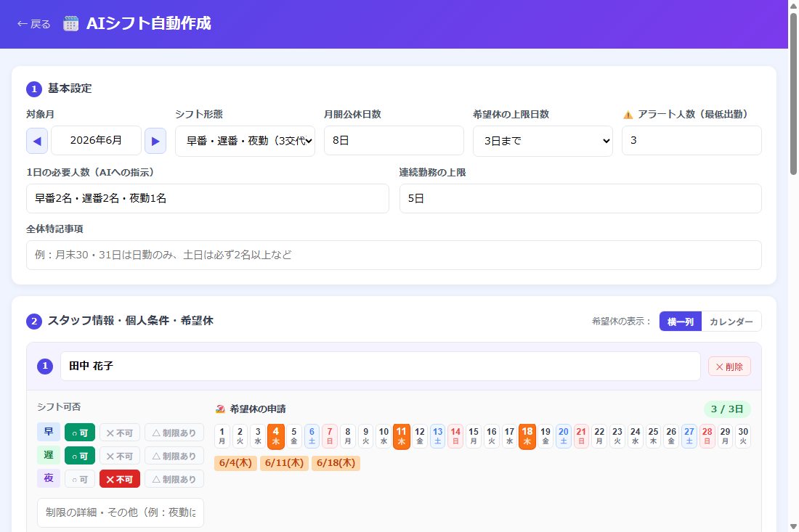Toggle requested day off on 27 土
Image resolution: width=799 pixels, height=532 pixels.
tap(689, 436)
